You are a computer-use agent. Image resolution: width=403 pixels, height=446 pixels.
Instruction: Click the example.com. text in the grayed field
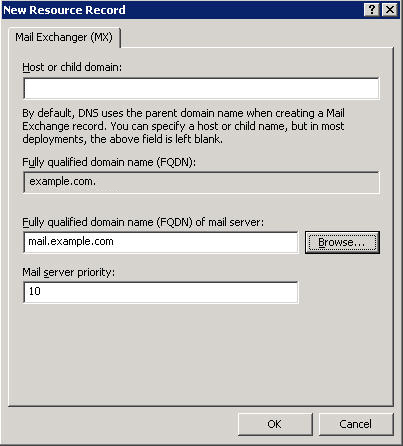[x=63, y=182]
